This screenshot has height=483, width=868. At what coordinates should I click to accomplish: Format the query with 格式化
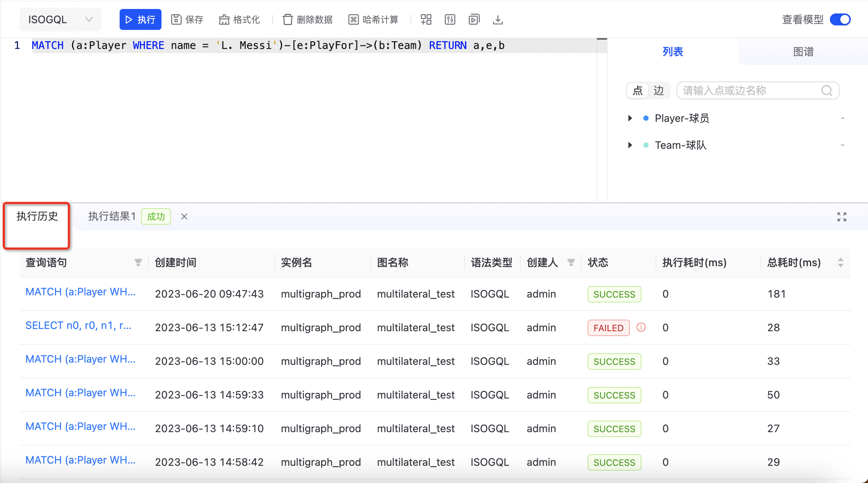tap(239, 19)
